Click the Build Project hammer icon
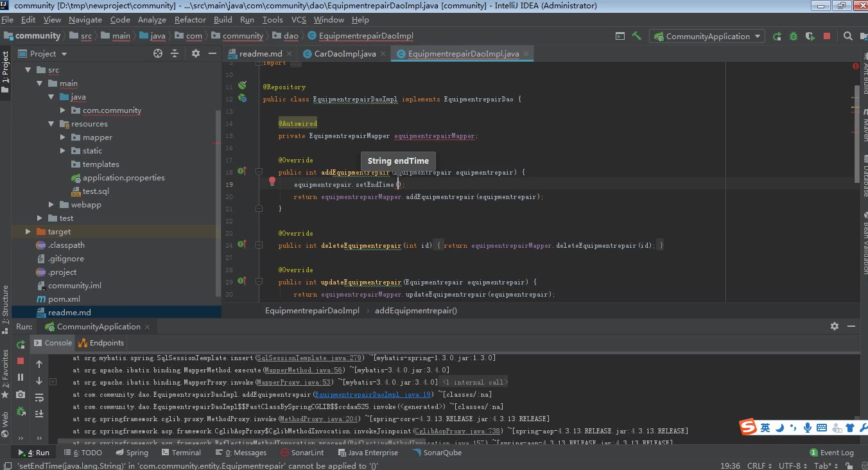Image resolution: width=868 pixels, height=470 pixels. 637,36
